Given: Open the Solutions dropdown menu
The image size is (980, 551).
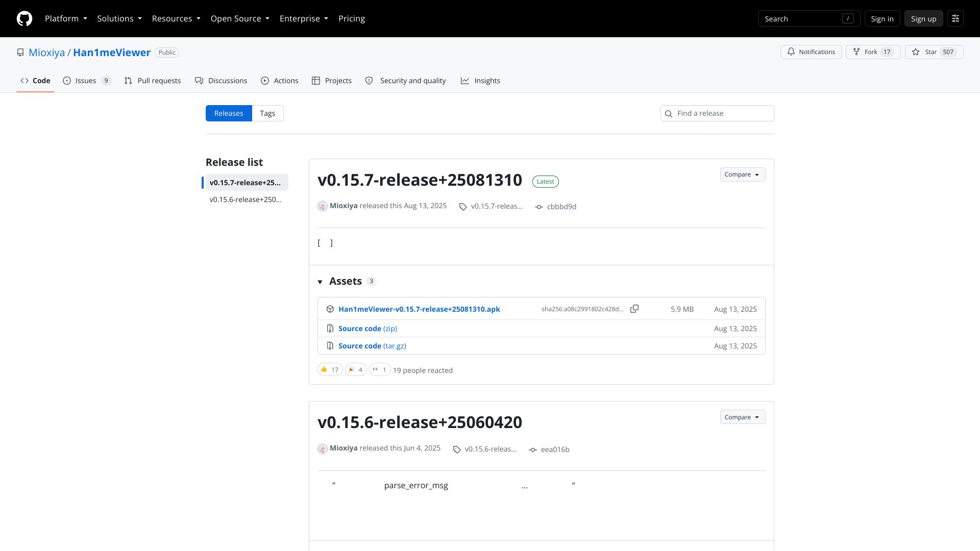Looking at the screenshot, I should point(119,18).
